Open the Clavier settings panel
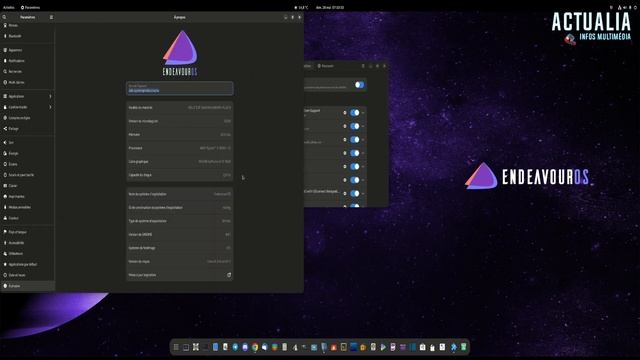640x360 pixels. click(x=27, y=185)
